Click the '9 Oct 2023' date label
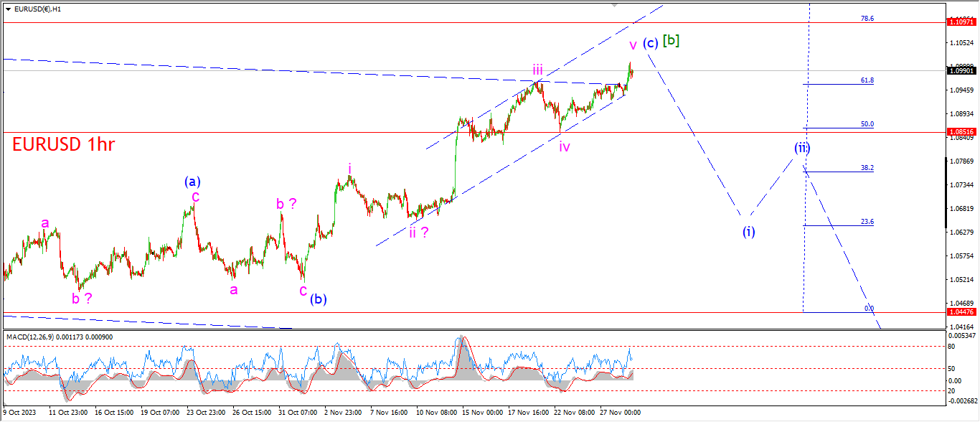Screen dimensions: 980x422 coord(19,413)
